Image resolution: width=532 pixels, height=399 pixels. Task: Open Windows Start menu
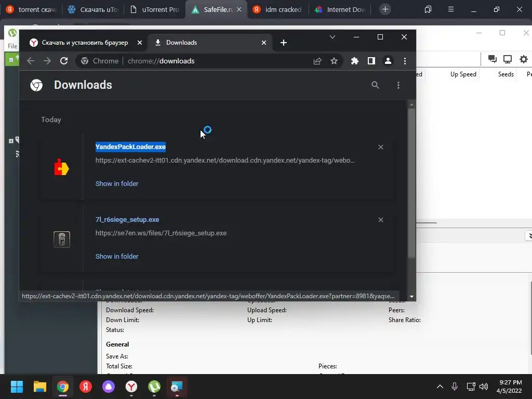click(x=17, y=387)
